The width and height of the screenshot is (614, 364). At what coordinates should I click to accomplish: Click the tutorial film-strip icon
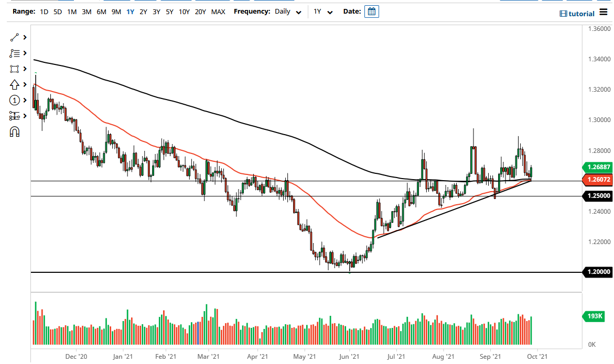tap(564, 13)
